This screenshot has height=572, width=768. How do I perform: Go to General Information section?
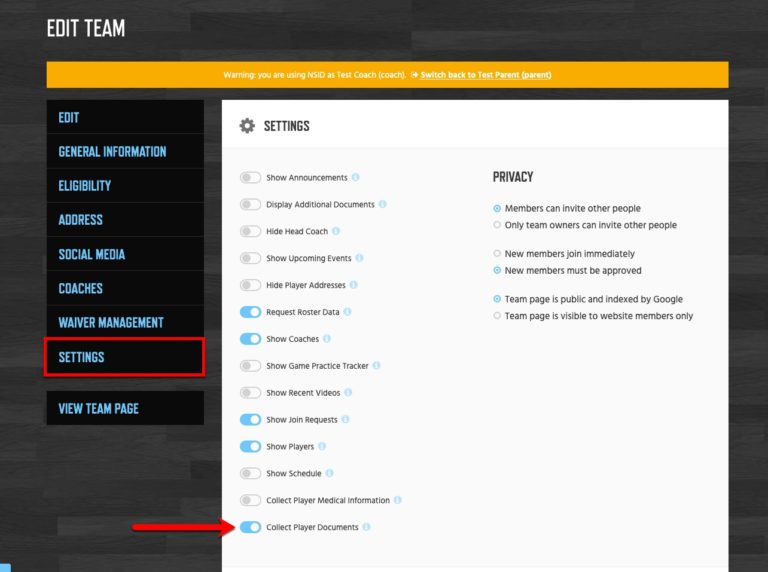point(125,151)
